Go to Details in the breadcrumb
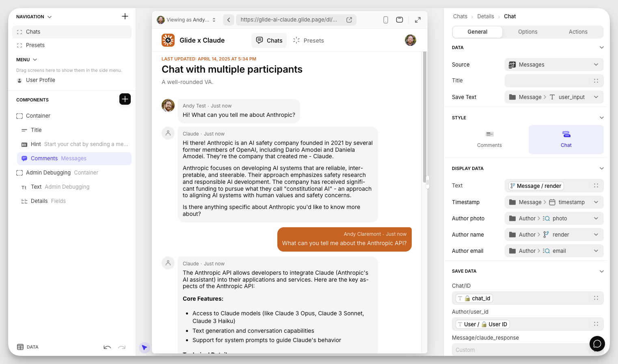The image size is (618, 364). [x=486, y=16]
